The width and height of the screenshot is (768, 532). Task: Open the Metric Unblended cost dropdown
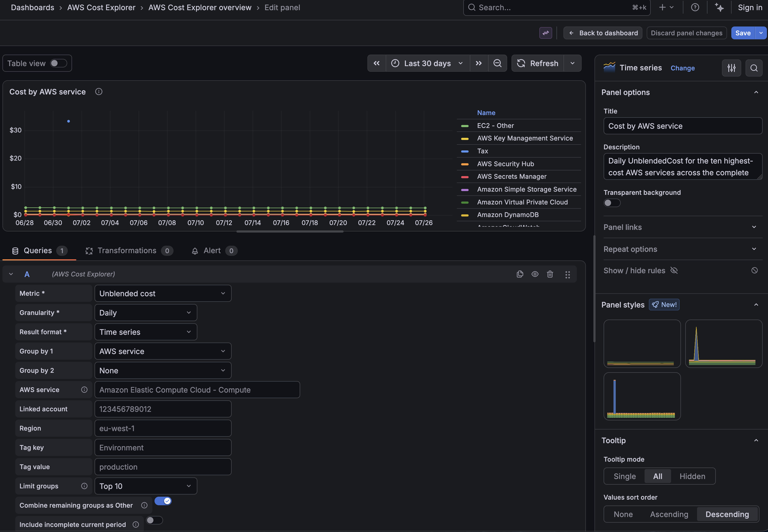pyautogui.click(x=163, y=293)
